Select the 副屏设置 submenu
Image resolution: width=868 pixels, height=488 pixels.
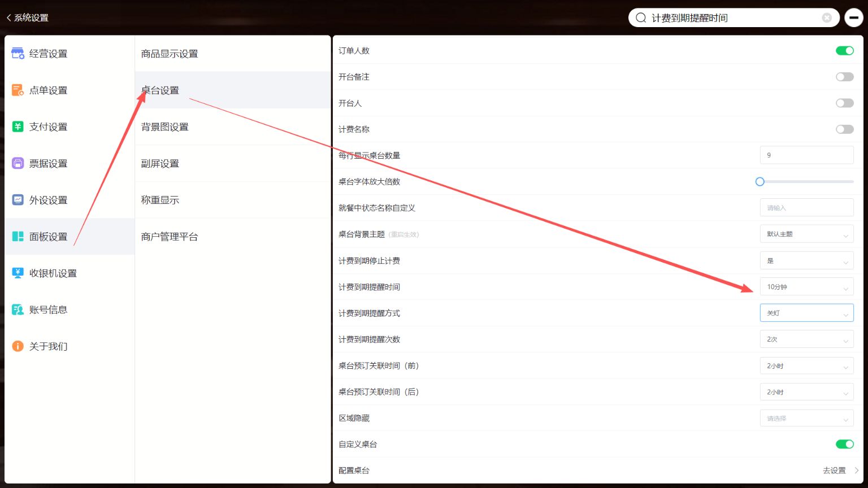233,163
